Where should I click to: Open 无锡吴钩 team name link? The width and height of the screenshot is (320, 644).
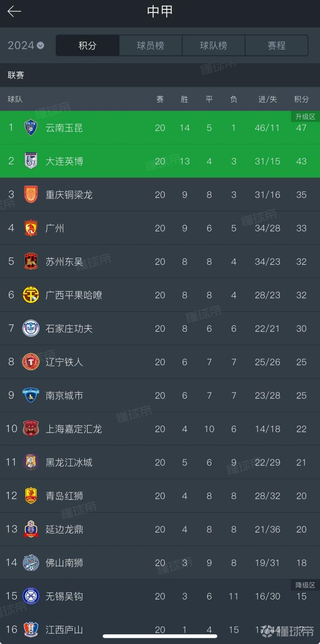pyautogui.click(x=64, y=596)
